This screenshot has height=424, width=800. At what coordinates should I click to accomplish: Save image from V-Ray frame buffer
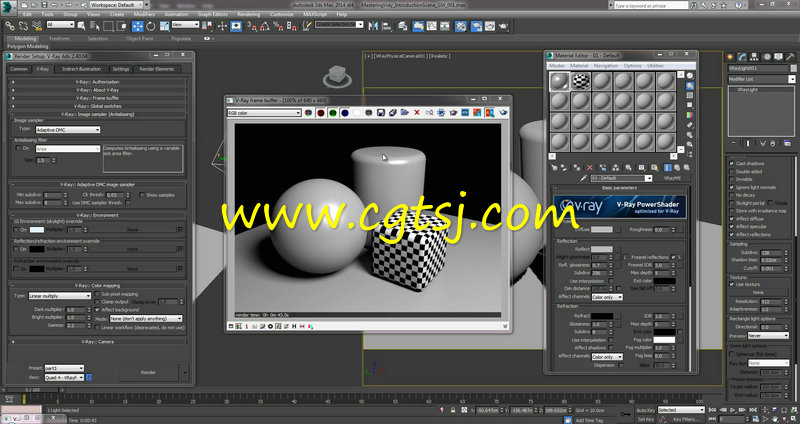click(381, 113)
